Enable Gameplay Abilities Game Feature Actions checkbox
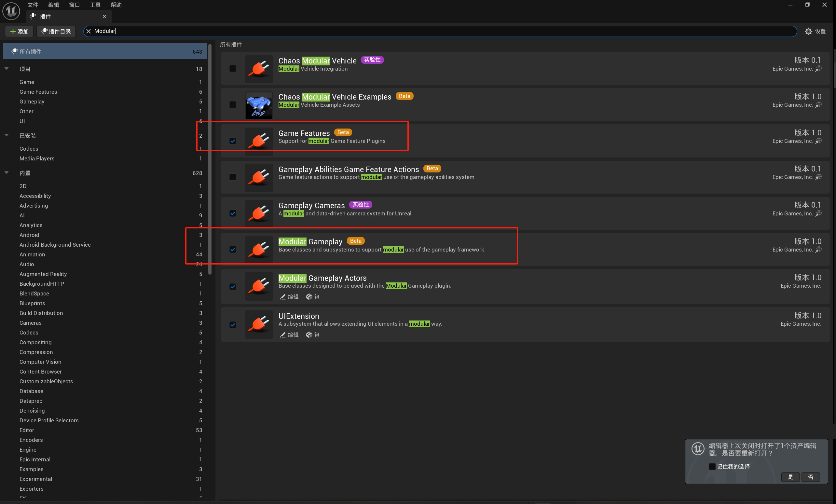This screenshot has width=836, height=504. [232, 177]
